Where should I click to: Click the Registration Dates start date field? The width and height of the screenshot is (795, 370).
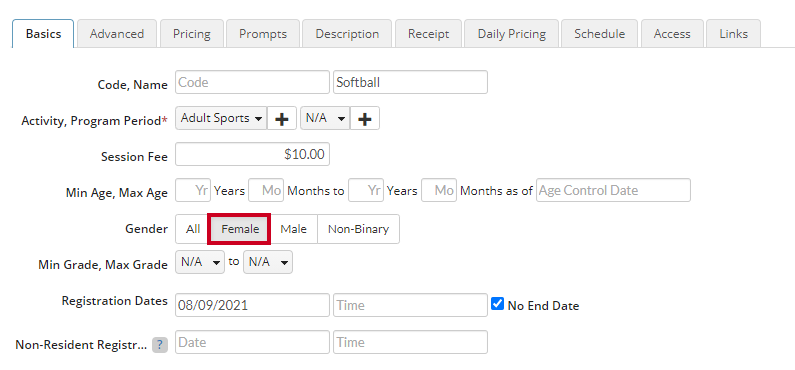tap(252, 305)
